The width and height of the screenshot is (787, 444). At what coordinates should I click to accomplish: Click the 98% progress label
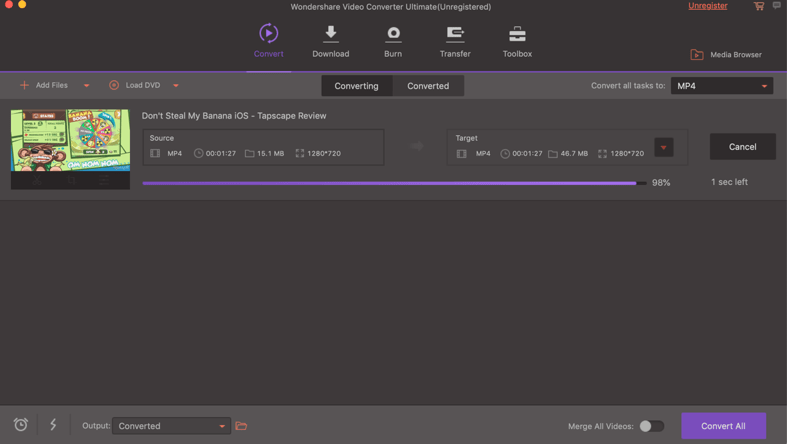pyautogui.click(x=661, y=183)
